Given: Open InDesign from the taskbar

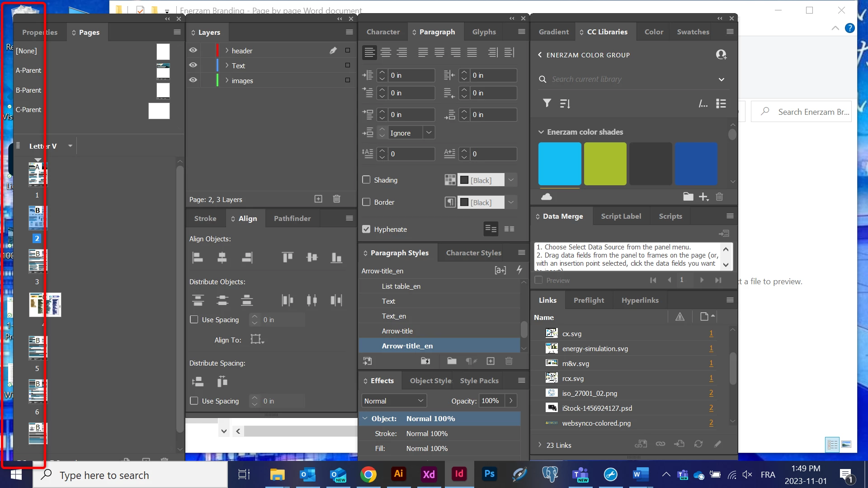Looking at the screenshot, I should click(x=459, y=474).
